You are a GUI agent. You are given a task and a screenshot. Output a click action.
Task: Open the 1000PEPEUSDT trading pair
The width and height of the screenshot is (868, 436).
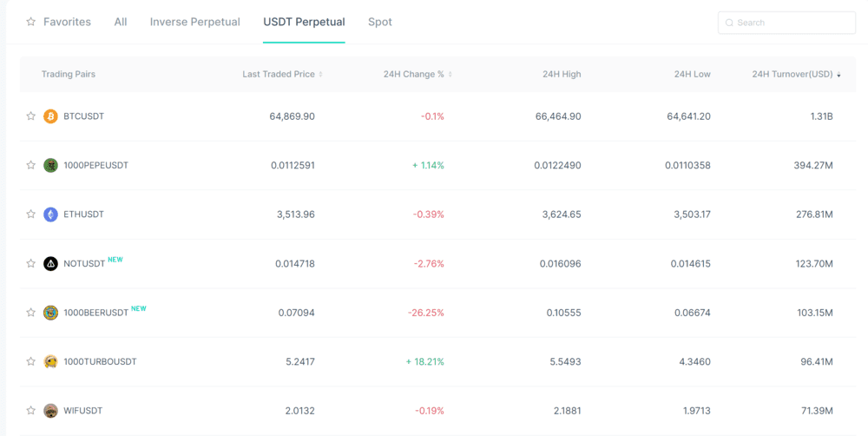[95, 165]
